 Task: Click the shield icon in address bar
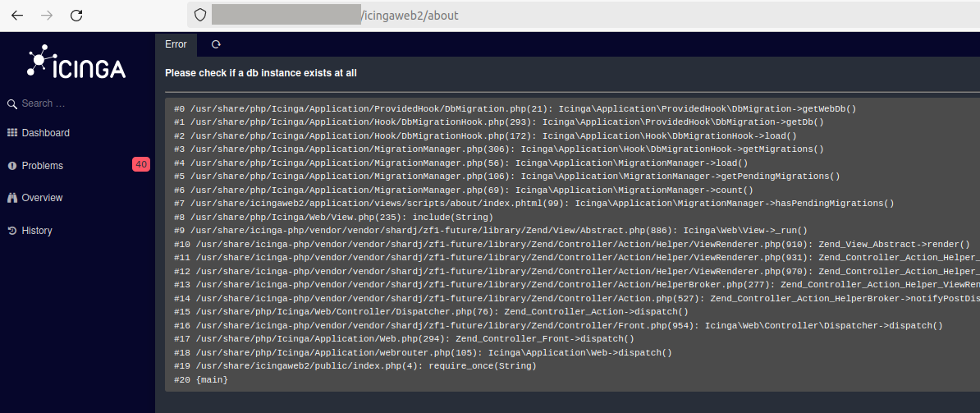(200, 15)
